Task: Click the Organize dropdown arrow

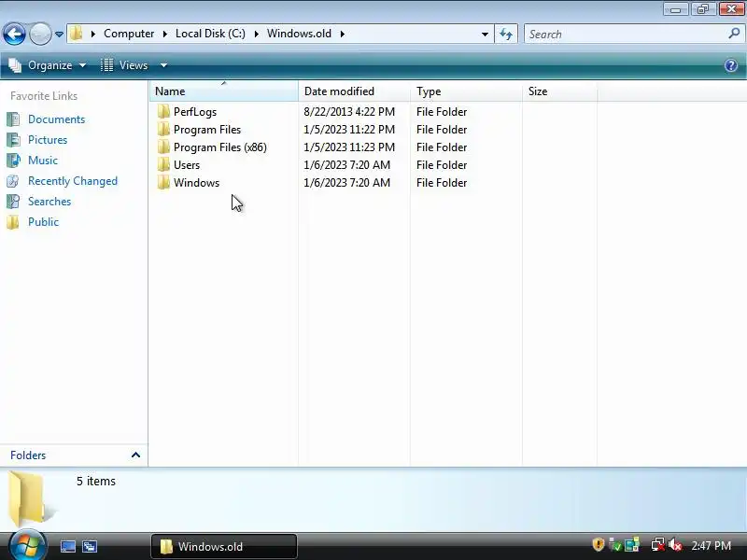Action: pyautogui.click(x=82, y=65)
